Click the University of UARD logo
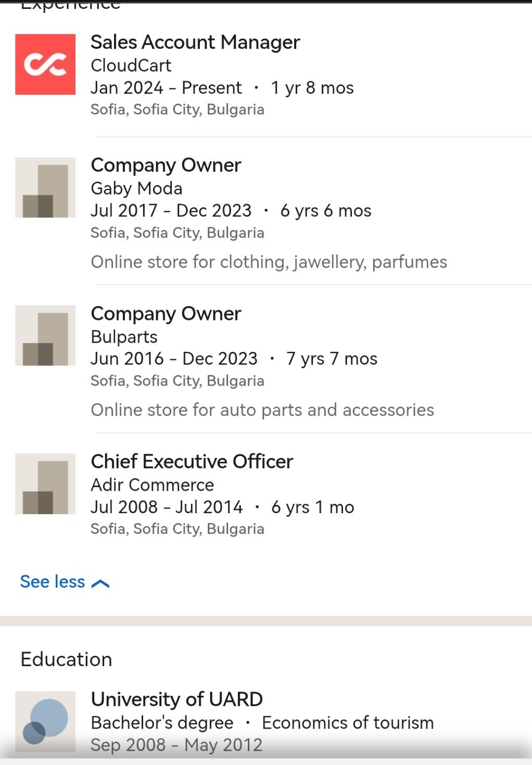Image resolution: width=532 pixels, height=765 pixels. (45, 721)
